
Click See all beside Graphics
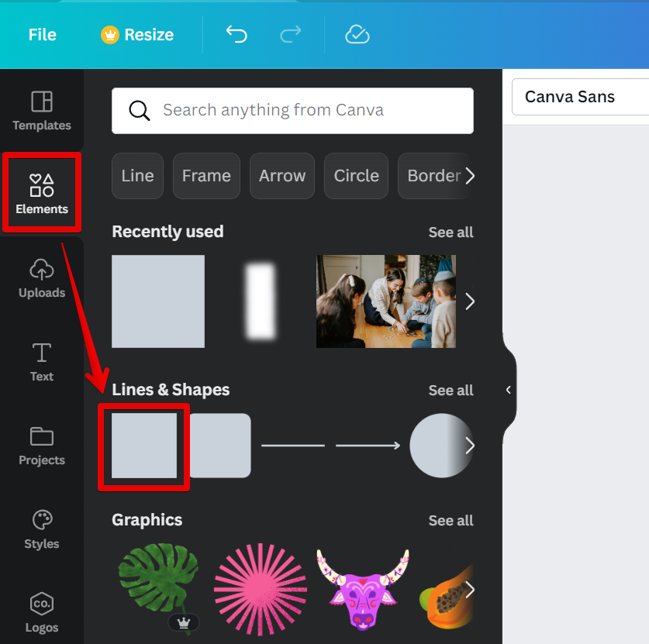(x=451, y=520)
